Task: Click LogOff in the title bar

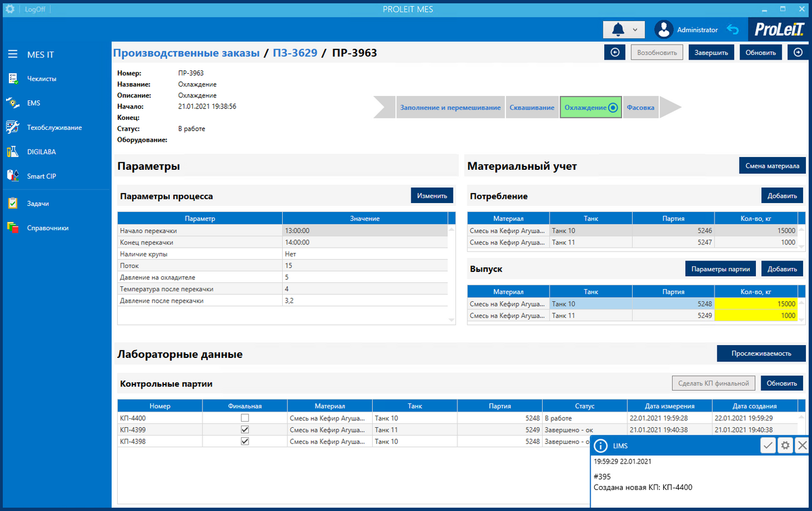Action: 35,9
